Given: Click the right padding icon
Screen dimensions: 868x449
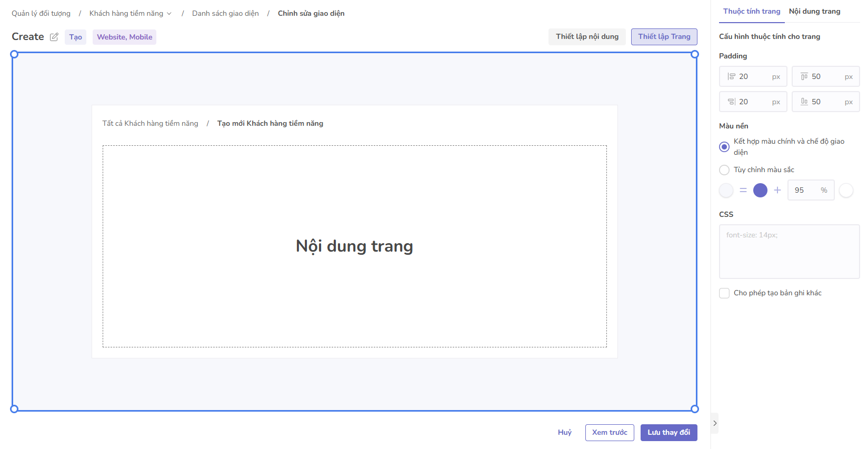Looking at the screenshot, I should [731, 102].
